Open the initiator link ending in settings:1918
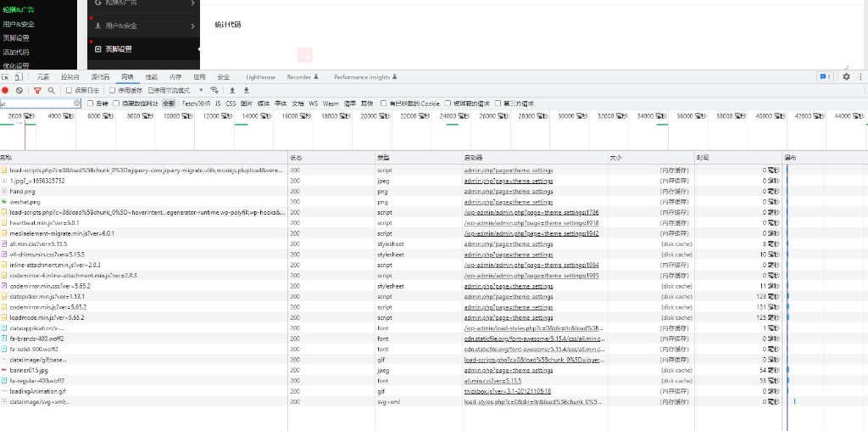 pyautogui.click(x=531, y=222)
